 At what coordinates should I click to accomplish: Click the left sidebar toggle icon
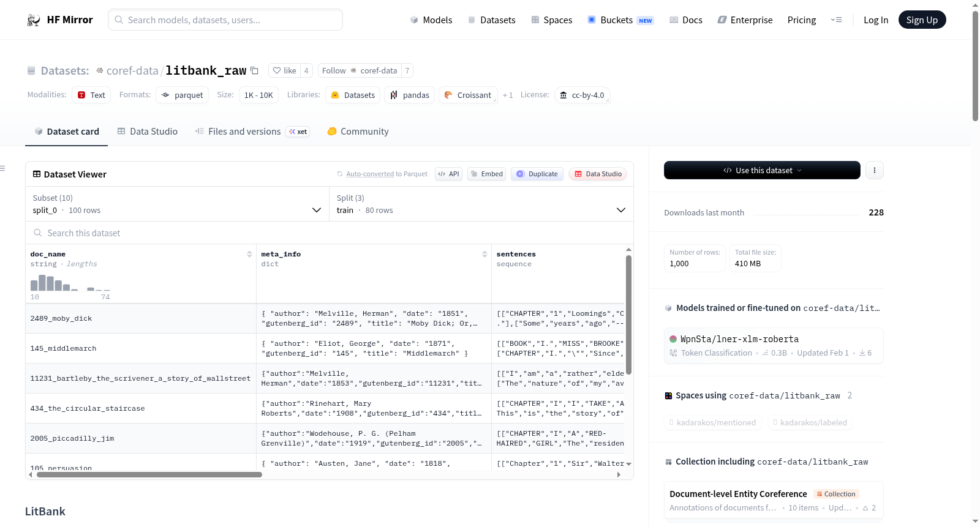point(2,168)
